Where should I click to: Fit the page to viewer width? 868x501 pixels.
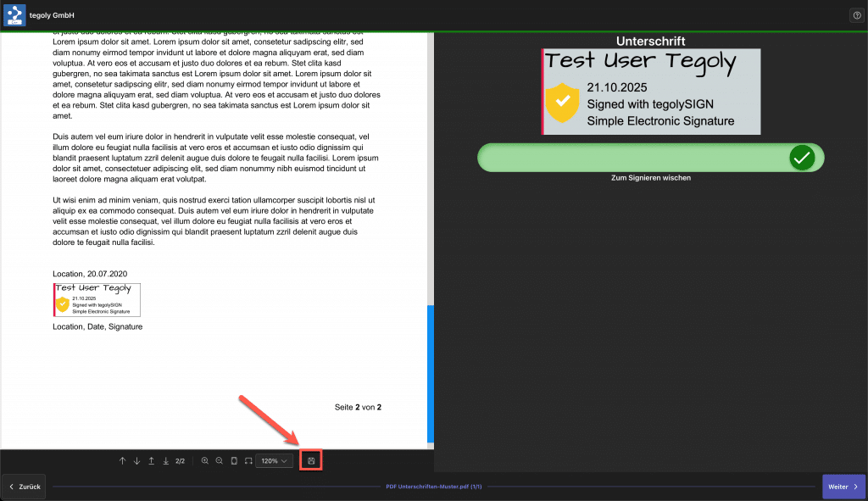[248, 461]
